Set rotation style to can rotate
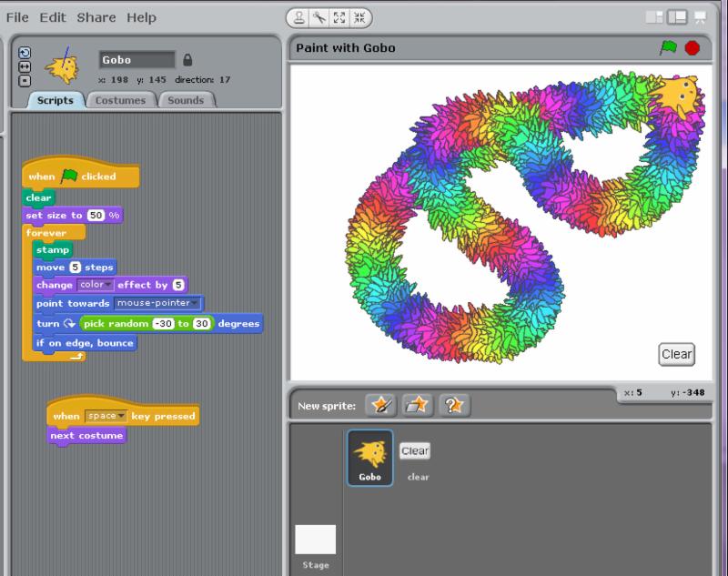Screen dimensions: 728x576 (x=25, y=53)
